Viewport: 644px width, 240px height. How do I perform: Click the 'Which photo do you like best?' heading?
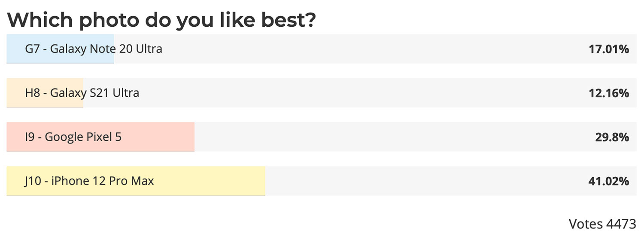coord(161,20)
